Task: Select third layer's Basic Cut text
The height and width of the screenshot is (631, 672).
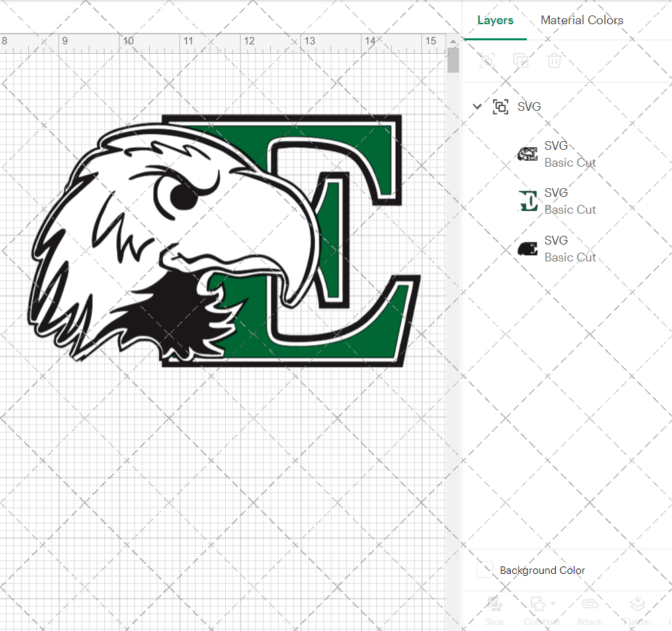Action: tap(570, 257)
